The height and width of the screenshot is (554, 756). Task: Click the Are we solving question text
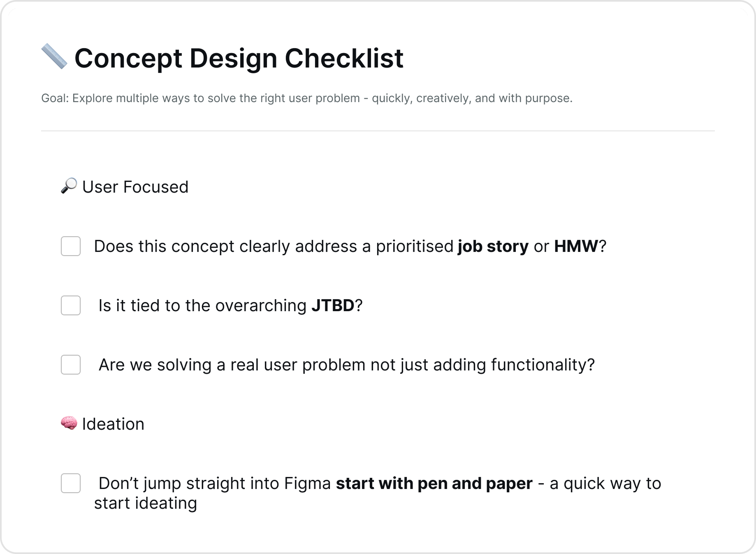click(x=347, y=365)
